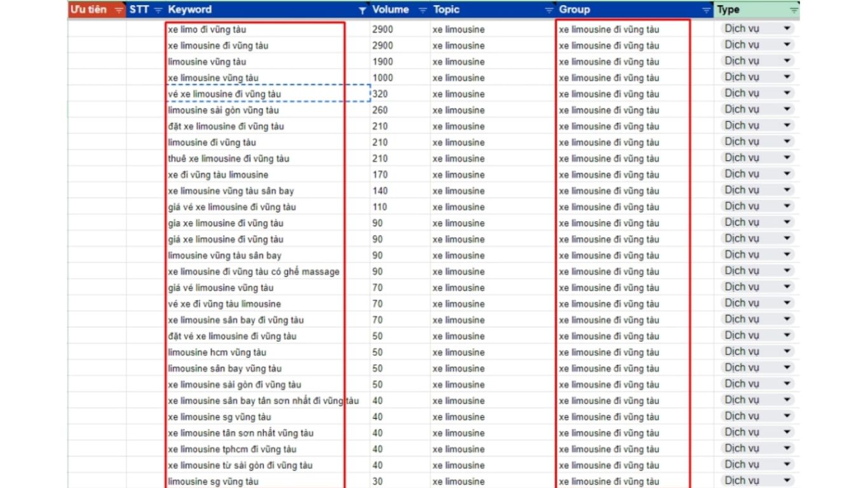Expand Dịch vụ dropdown for 'xe limousine sg vũng tàu'
The width and height of the screenshot is (868, 488).
click(x=787, y=416)
